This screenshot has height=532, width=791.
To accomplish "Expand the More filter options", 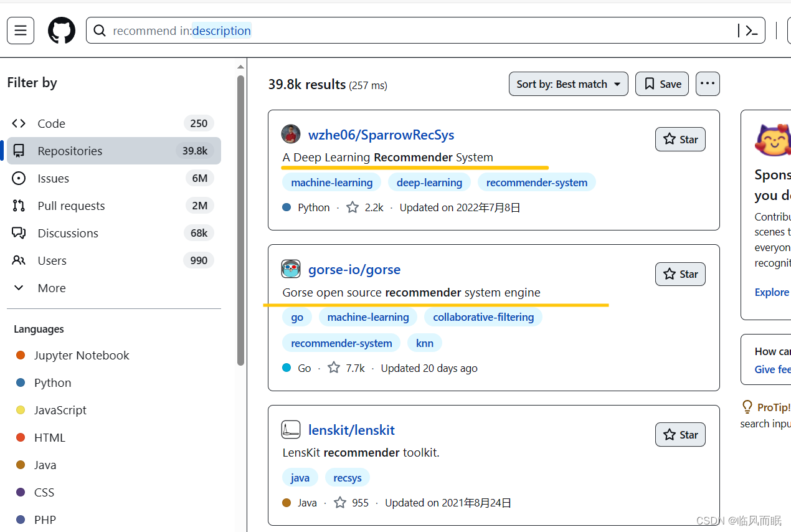I will (113, 288).
